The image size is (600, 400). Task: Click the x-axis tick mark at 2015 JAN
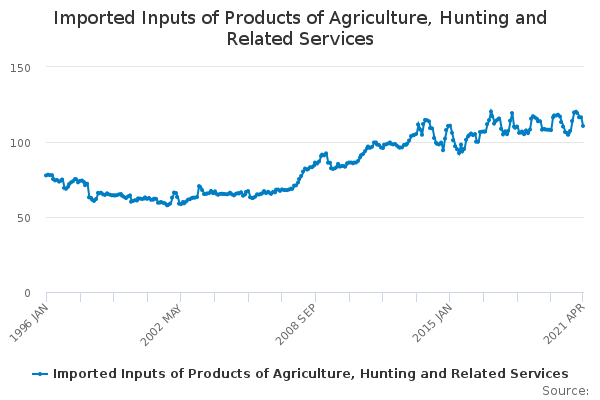click(x=449, y=297)
